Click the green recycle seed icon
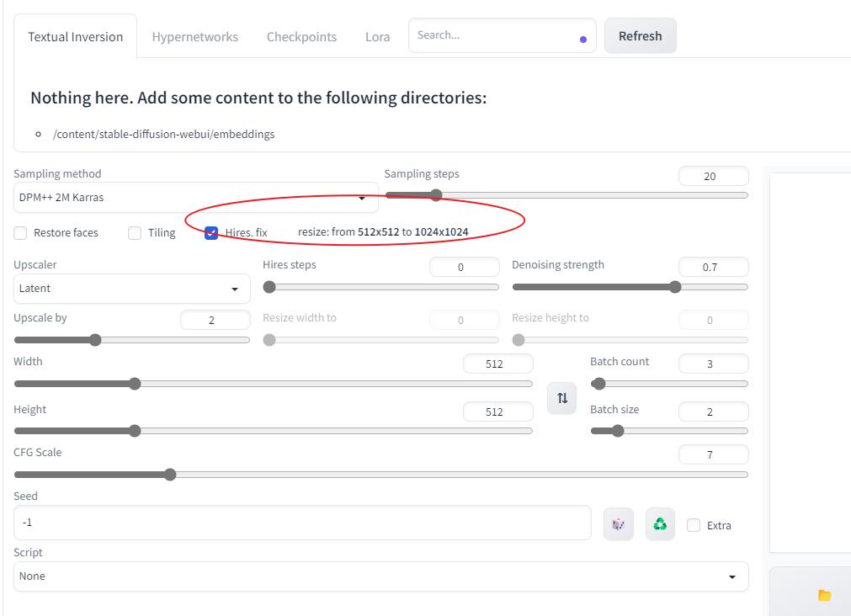The image size is (851, 616). (660, 524)
